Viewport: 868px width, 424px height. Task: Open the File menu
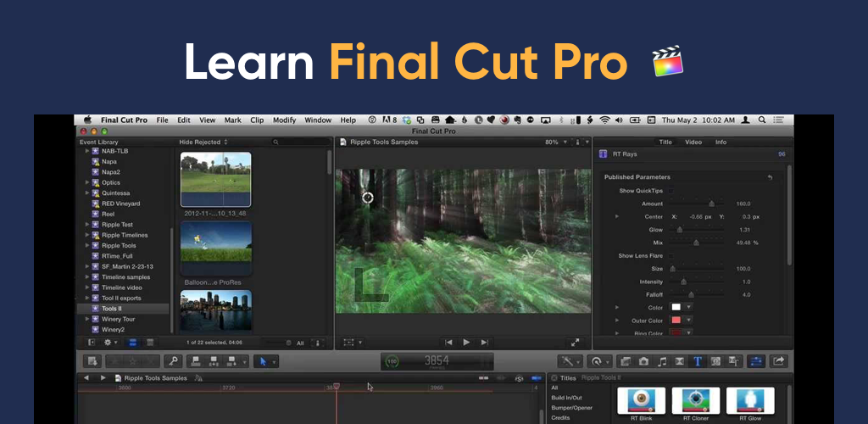pyautogui.click(x=162, y=120)
